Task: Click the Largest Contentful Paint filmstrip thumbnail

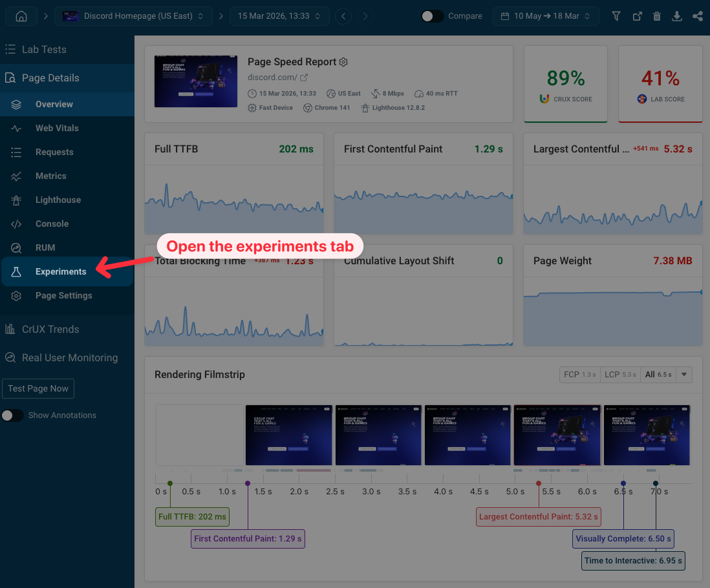Action: tap(557, 435)
